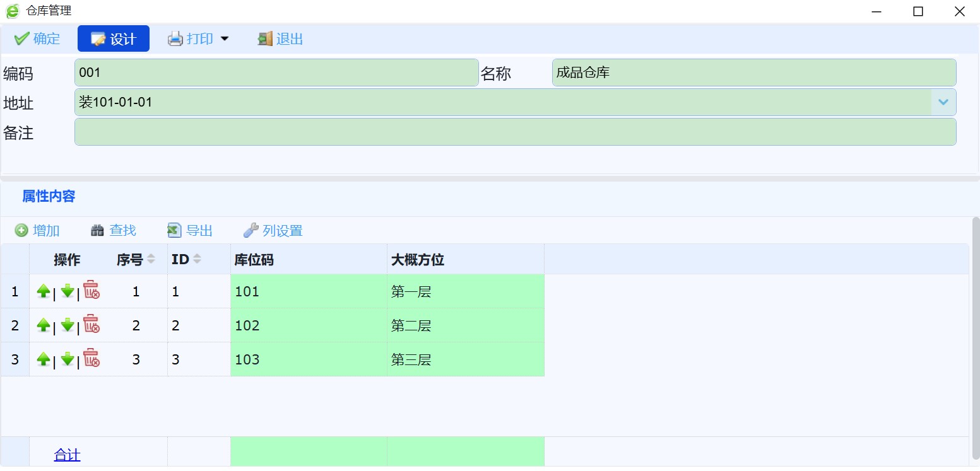This screenshot has width=980, height=471.
Task: Click the green move-up arrow in row 1
Action: tap(44, 291)
